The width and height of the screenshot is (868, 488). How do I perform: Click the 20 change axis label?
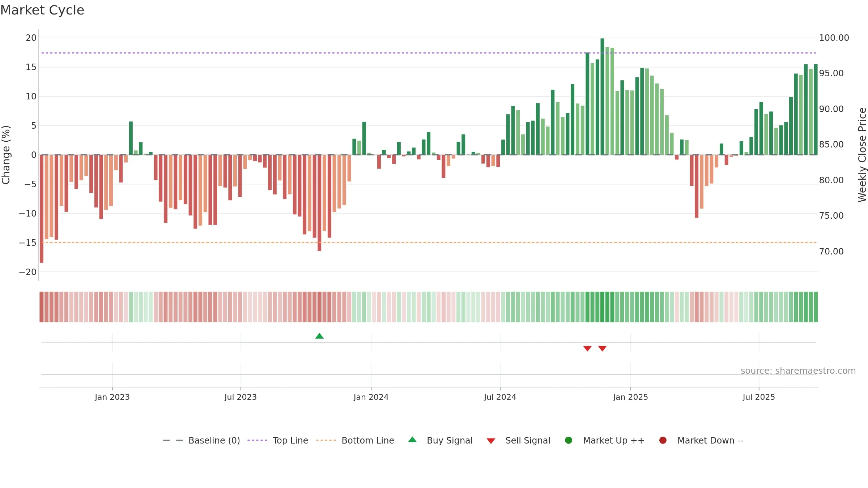(x=31, y=38)
